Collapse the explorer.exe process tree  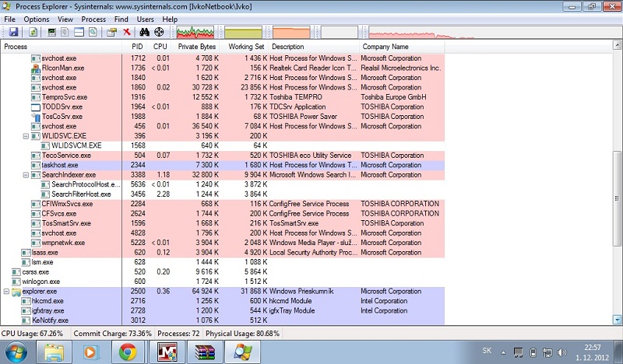click(x=7, y=291)
